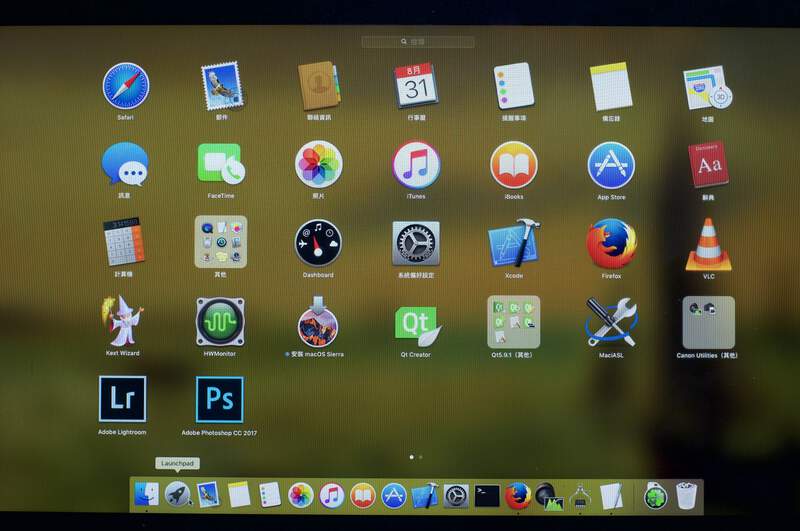Open Reminders from the Dock
The width and height of the screenshot is (800, 531).
click(270, 495)
